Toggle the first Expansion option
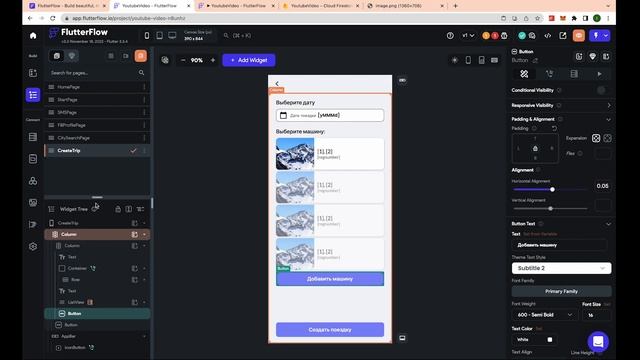Screen dimensions: 640x360 coord(596,138)
